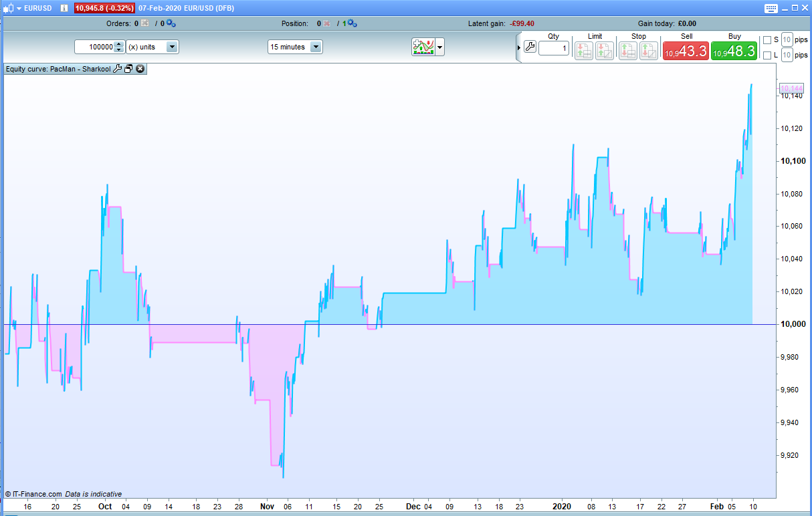812x516 pixels.
Task: Click the Latent gain -£99.40 value
Action: [522, 23]
